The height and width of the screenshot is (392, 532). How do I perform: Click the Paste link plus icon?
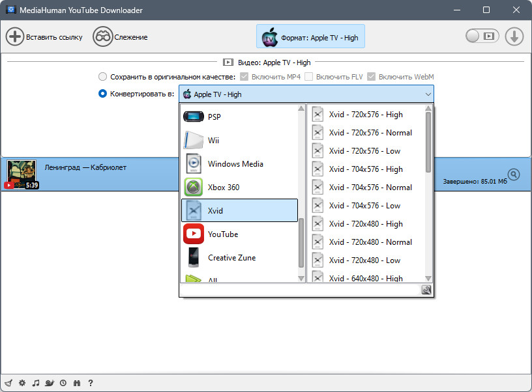[x=15, y=36]
